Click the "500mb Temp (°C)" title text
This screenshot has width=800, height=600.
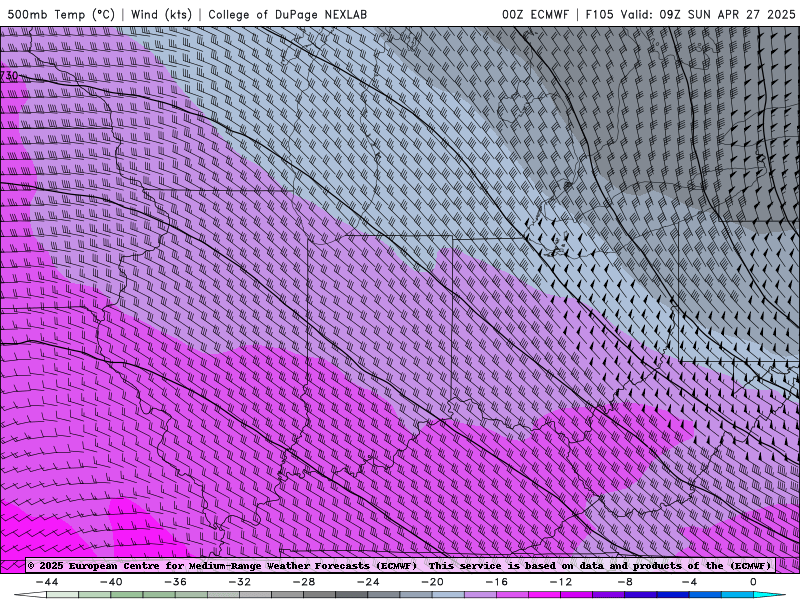61,14
